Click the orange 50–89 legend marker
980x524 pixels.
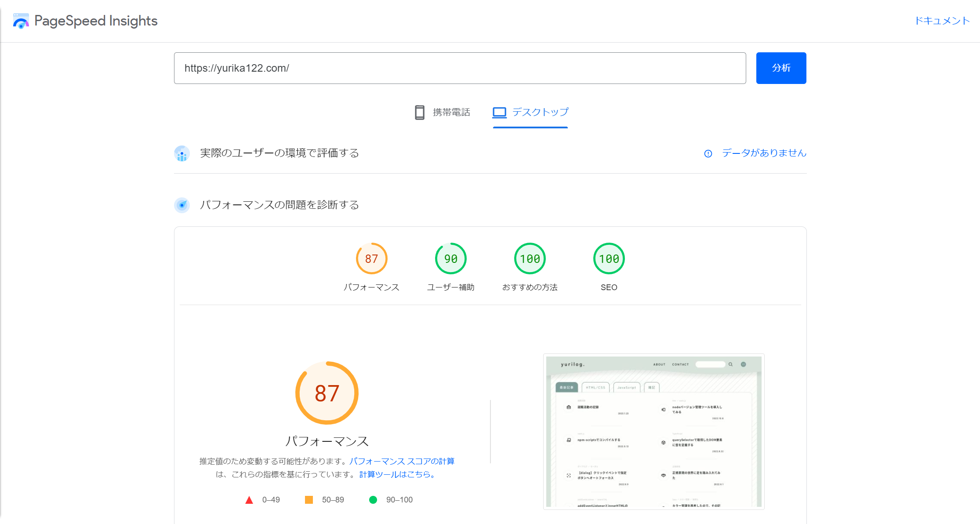pyautogui.click(x=309, y=499)
